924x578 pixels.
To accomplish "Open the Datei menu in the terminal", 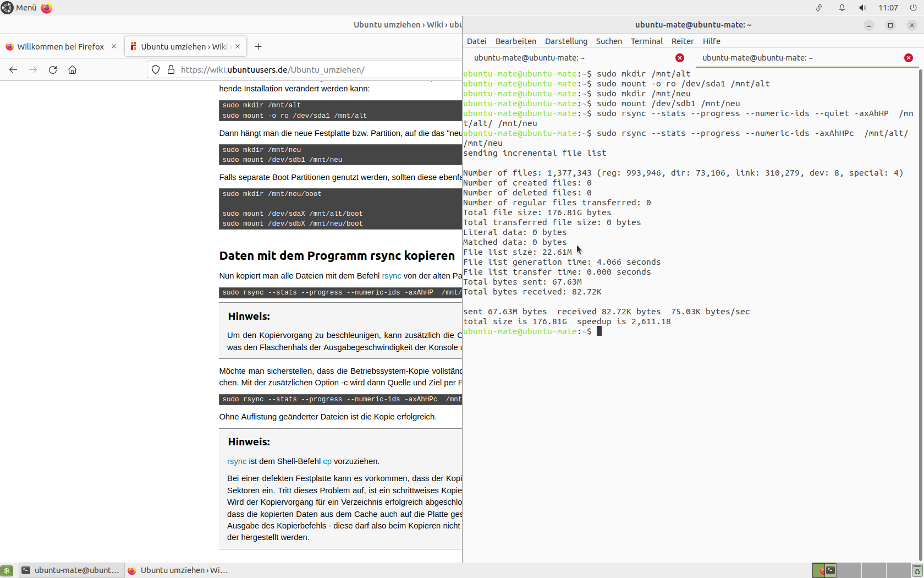I will pyautogui.click(x=477, y=41).
